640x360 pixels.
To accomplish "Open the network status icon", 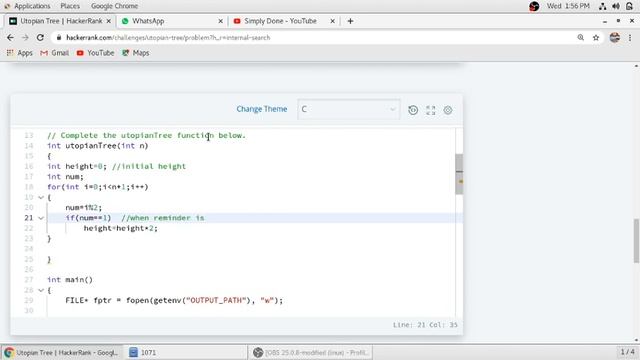I will coord(602,6).
